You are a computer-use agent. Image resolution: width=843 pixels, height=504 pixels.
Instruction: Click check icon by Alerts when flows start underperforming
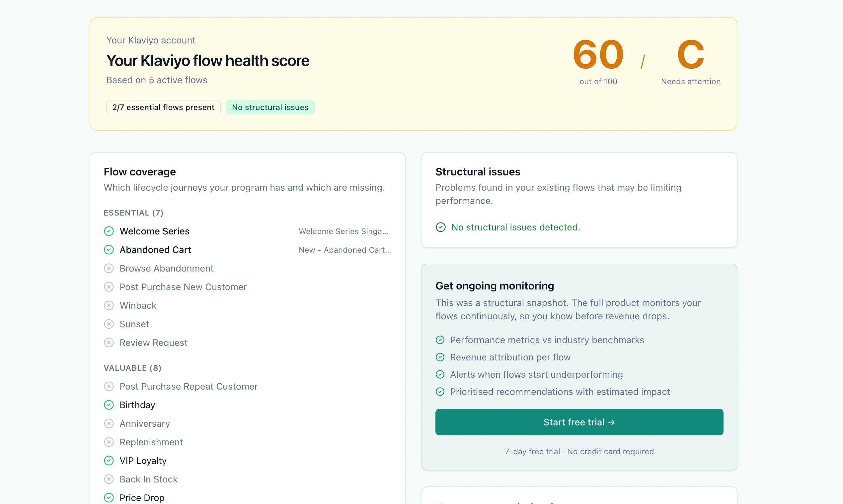440,375
